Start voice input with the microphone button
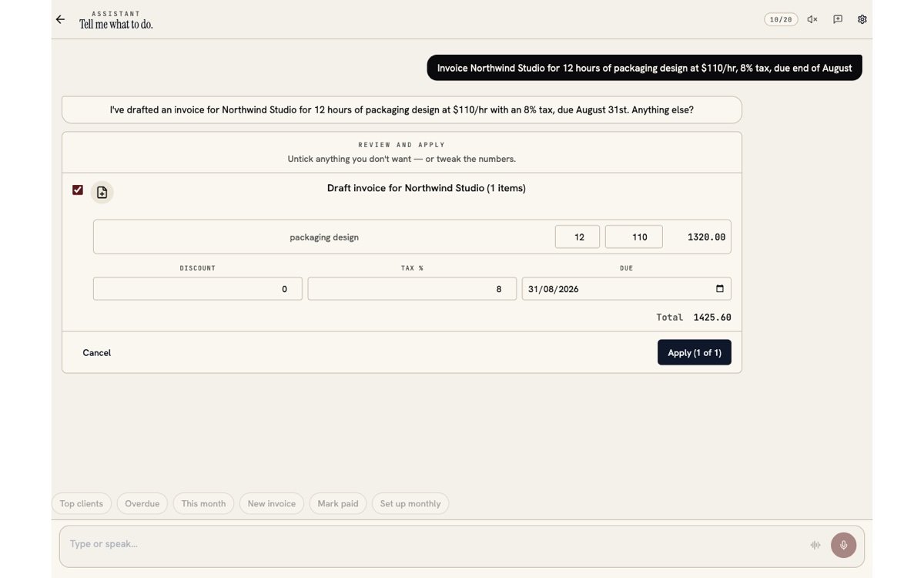This screenshot has width=924, height=578. (843, 545)
